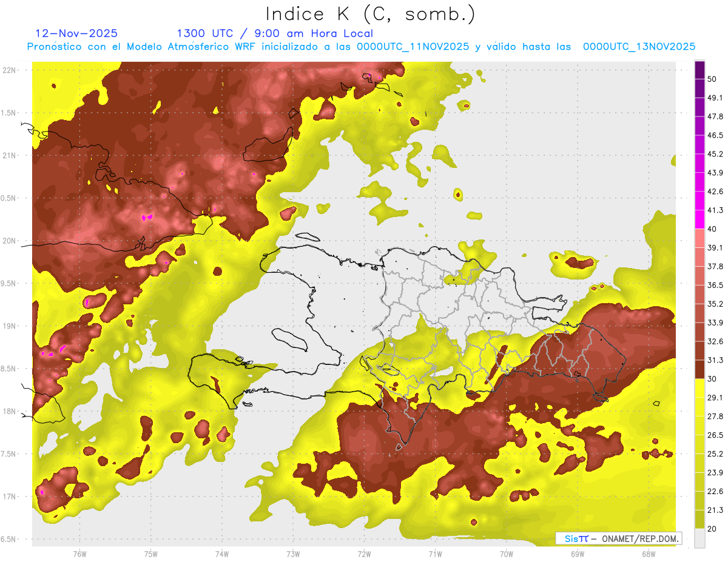Click the colorbar label "39.1"

(715, 248)
